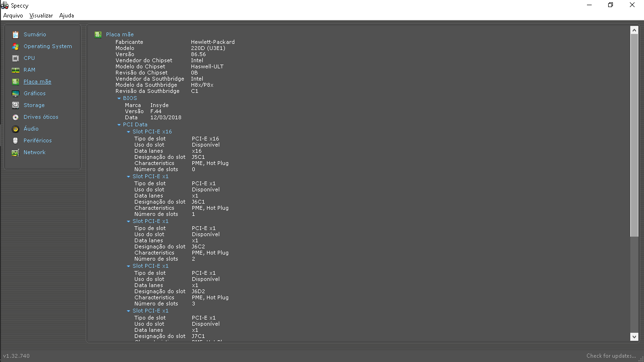
Task: View the Periféricos section
Action: (38, 140)
